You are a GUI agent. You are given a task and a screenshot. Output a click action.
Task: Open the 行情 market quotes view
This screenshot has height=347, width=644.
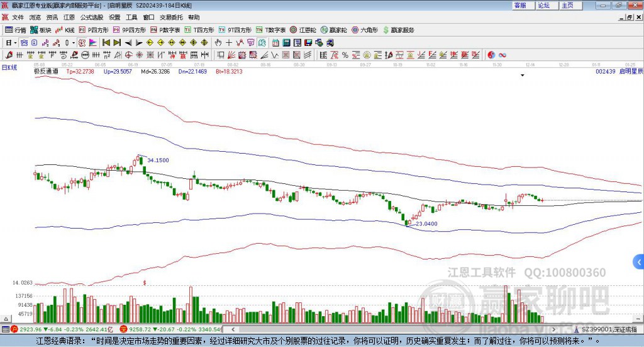[x=15, y=30]
